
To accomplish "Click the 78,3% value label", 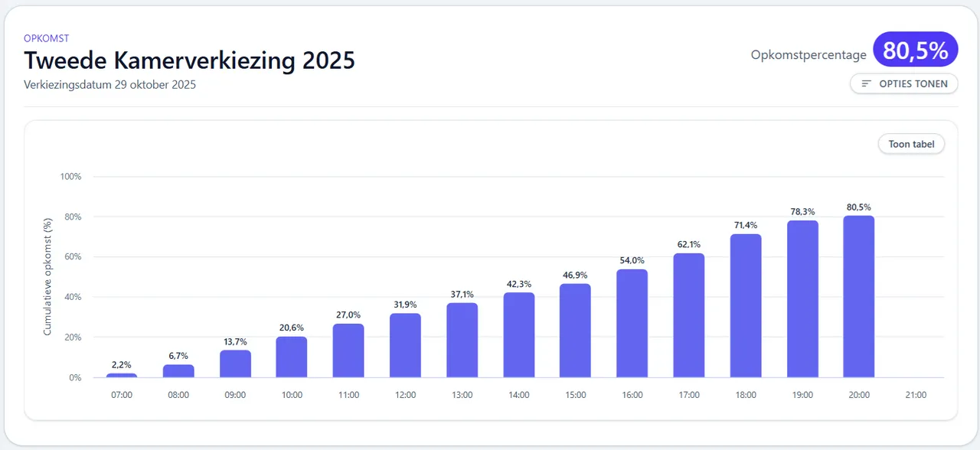I will 802,211.
